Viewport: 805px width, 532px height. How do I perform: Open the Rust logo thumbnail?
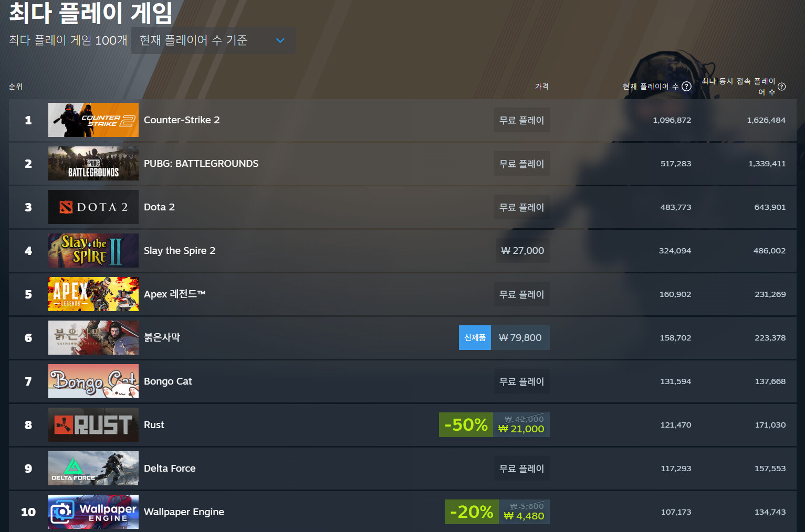93,425
